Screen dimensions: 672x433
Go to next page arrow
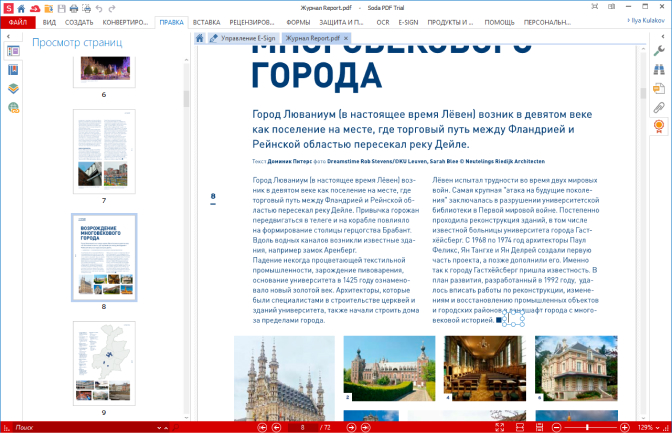tap(351, 427)
